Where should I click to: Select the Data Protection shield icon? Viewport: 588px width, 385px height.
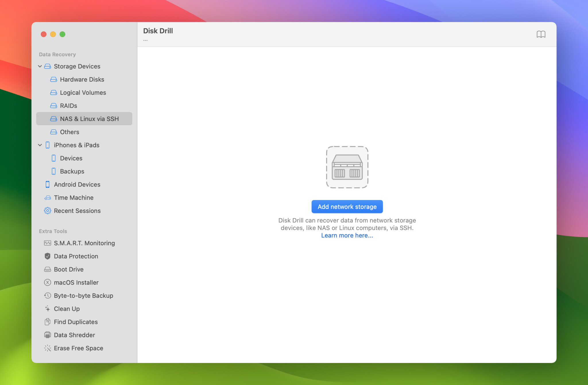[48, 256]
